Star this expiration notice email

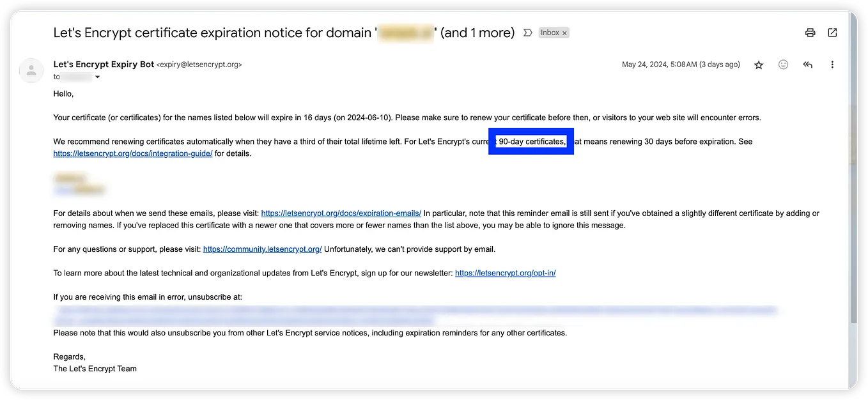tap(758, 64)
